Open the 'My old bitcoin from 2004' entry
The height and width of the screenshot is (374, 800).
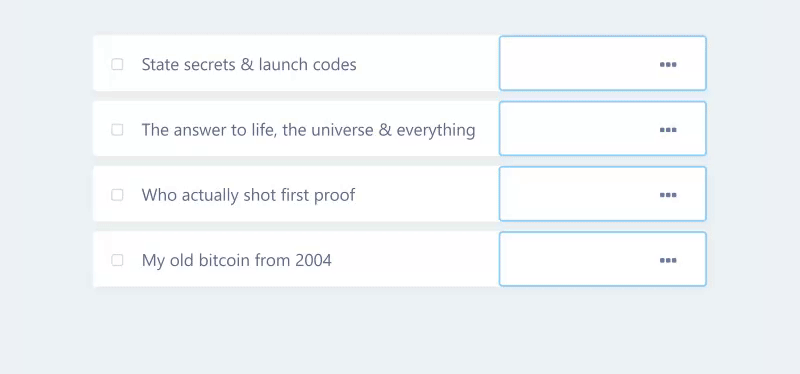(x=237, y=260)
